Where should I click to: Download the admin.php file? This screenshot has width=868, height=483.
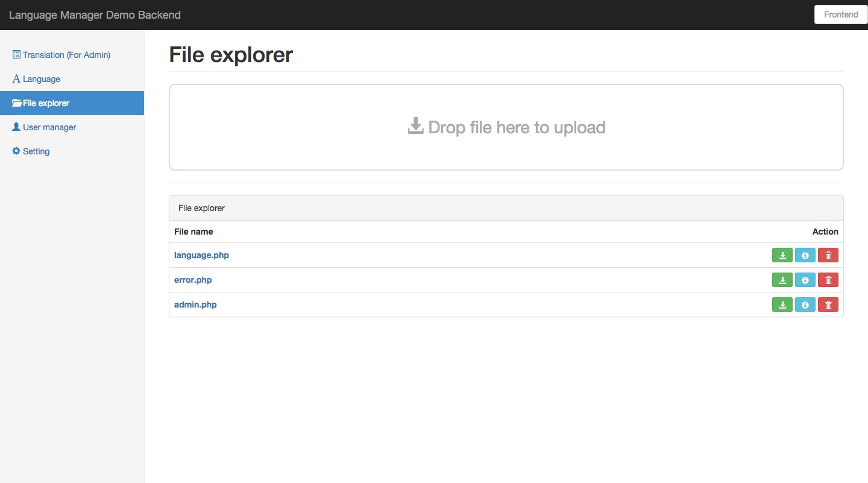(x=782, y=305)
